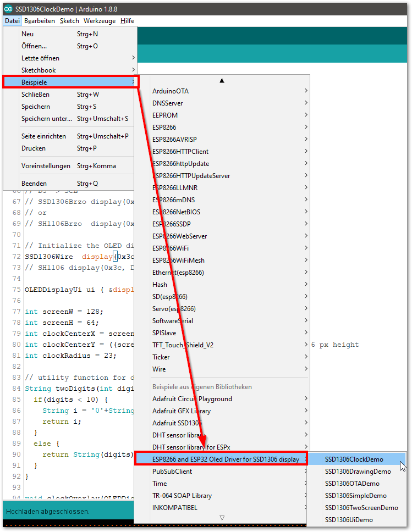This screenshot has height=532, width=412.
Task: Open the Bearbeiten menu
Action: coord(40,21)
